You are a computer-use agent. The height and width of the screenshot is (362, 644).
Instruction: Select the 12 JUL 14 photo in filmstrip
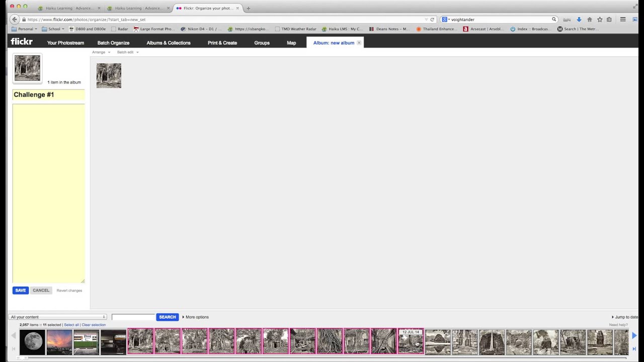(x=411, y=342)
